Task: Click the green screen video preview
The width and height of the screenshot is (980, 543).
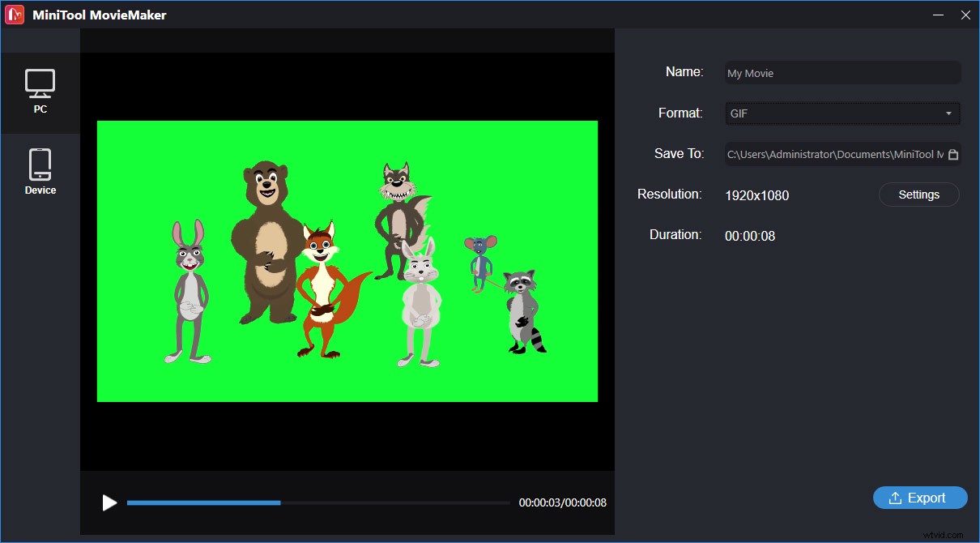Action: click(x=347, y=260)
